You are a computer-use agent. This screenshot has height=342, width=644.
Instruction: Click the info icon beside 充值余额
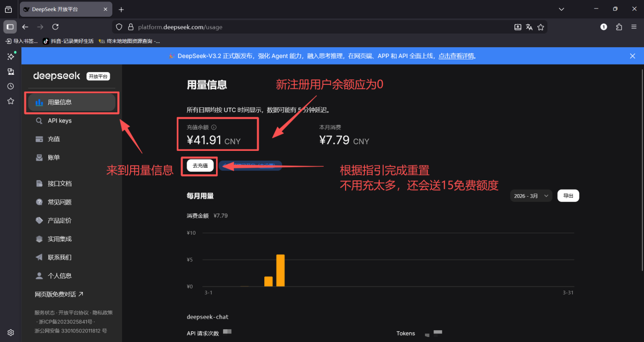pyautogui.click(x=214, y=128)
